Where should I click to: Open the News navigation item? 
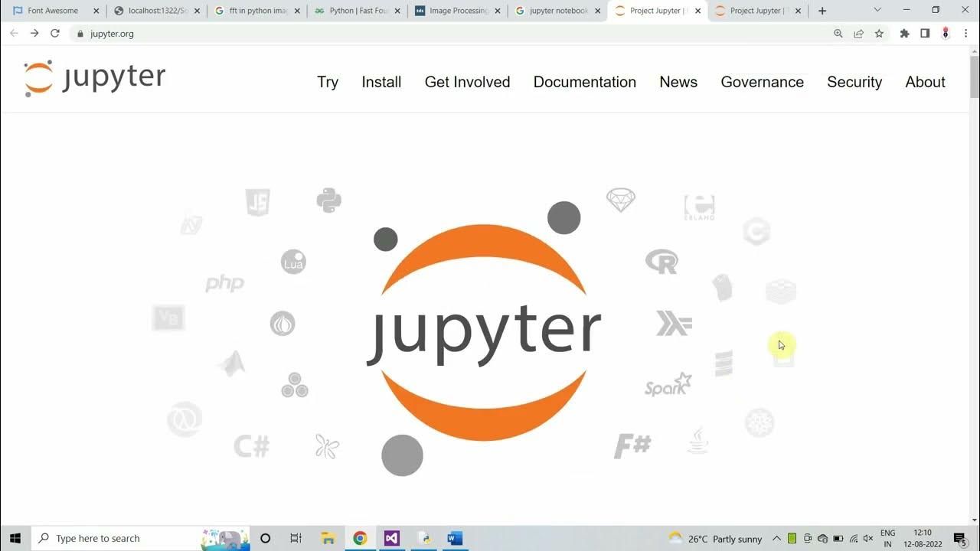click(x=678, y=82)
